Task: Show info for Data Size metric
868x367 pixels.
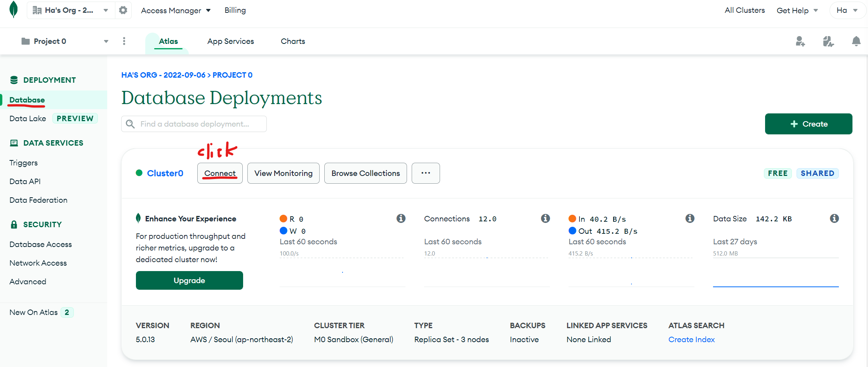Action: 834,219
